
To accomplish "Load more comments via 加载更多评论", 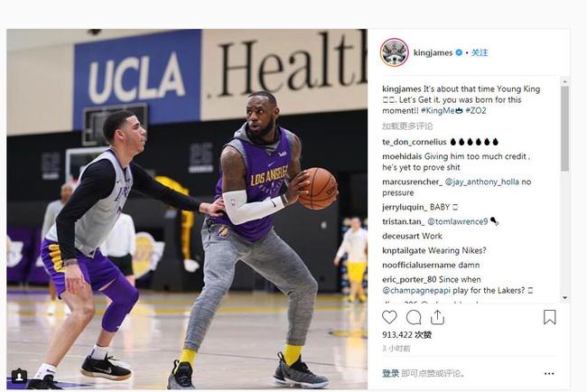I will (x=407, y=126).
